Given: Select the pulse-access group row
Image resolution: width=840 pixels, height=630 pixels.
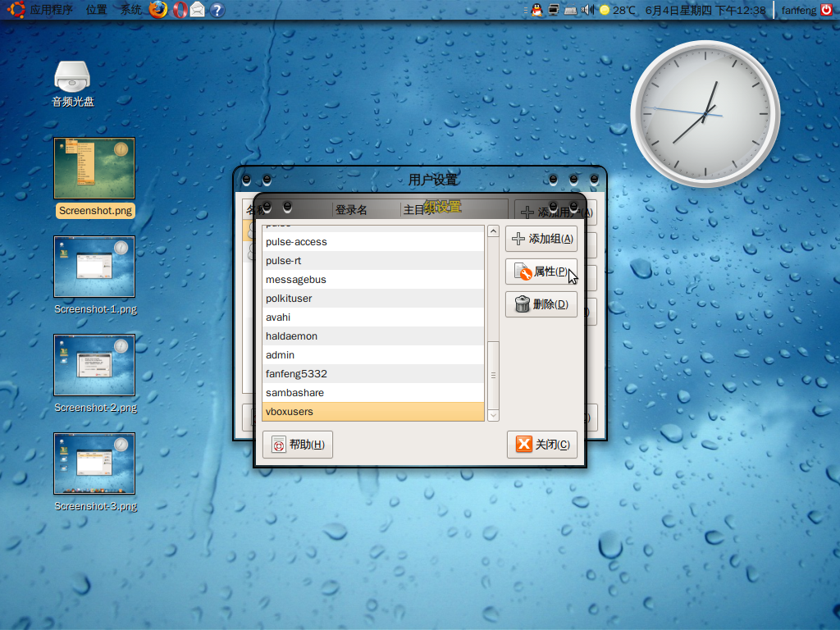Looking at the screenshot, I should point(373,242).
